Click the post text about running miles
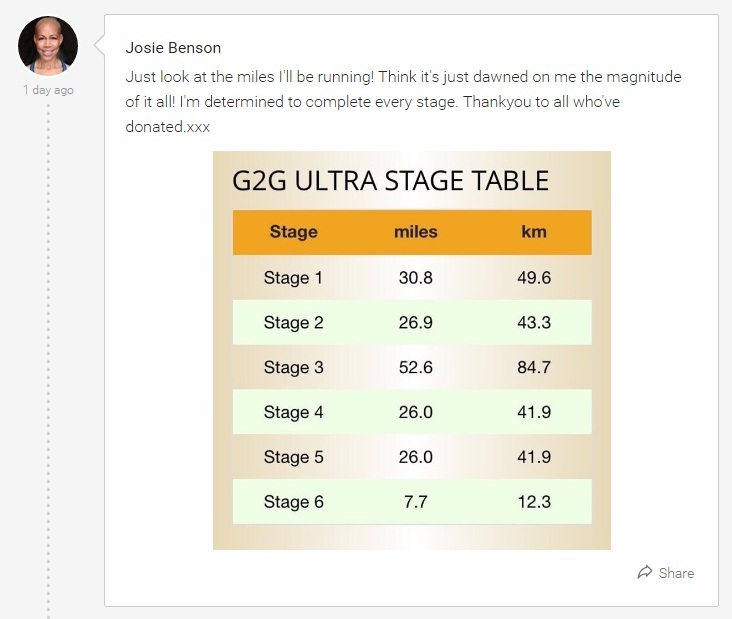This screenshot has width=732, height=619. pos(403,102)
